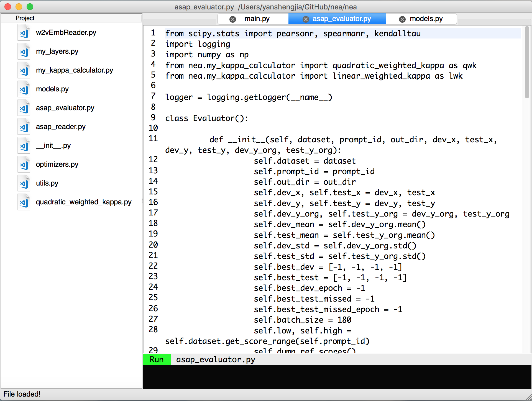
Task: Click the asap_reader.py file icon
Action: (24, 127)
